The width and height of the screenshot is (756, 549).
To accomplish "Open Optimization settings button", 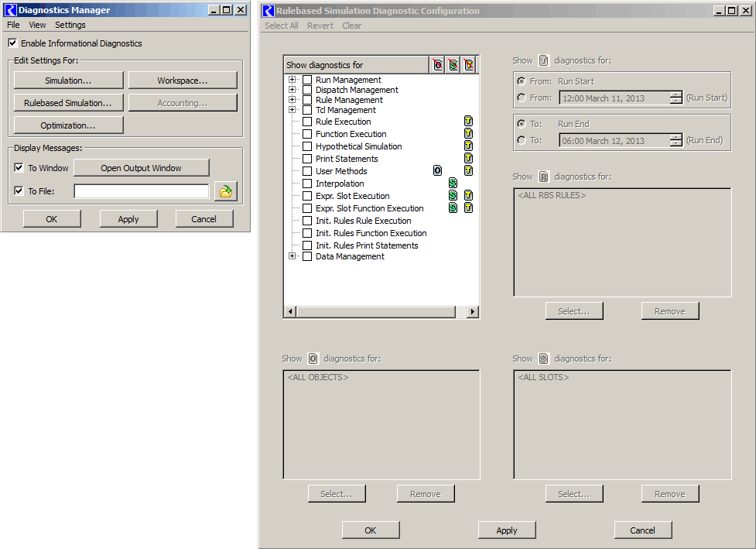I will click(68, 125).
